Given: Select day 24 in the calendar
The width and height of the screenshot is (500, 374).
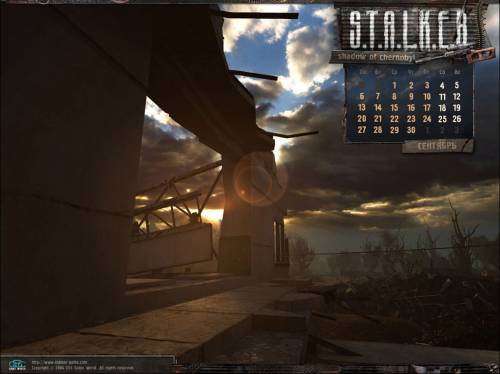Looking at the screenshot, I should (427, 119).
